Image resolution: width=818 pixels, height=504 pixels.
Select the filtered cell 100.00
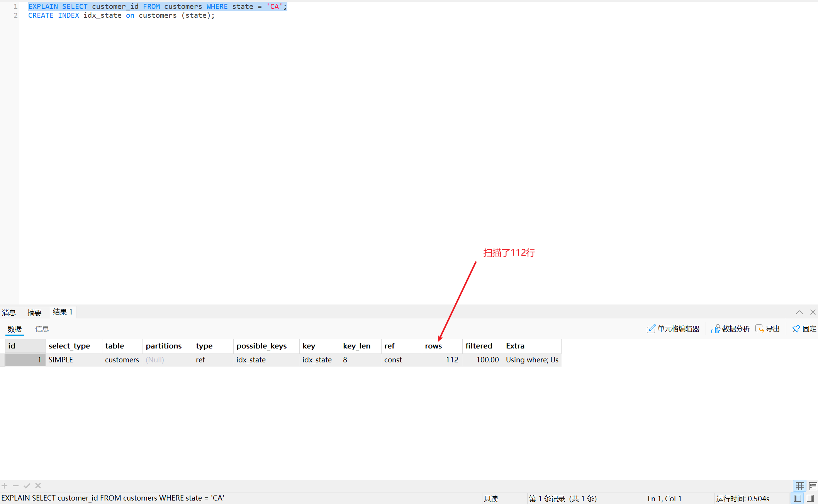pos(483,360)
